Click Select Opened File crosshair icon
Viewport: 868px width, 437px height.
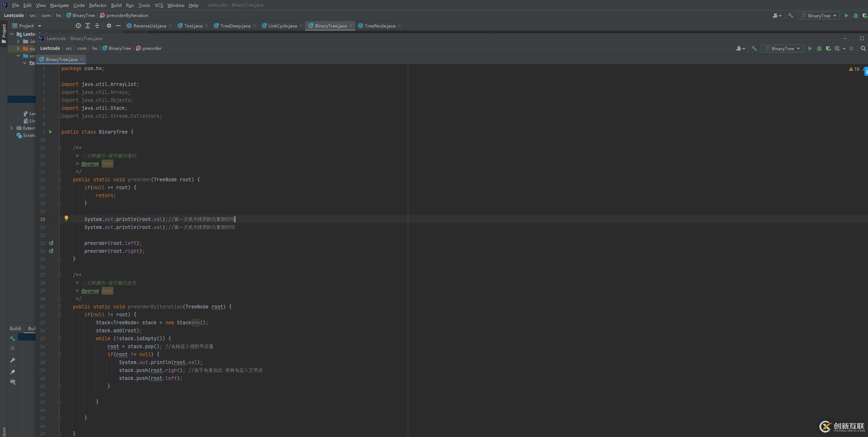coord(78,26)
